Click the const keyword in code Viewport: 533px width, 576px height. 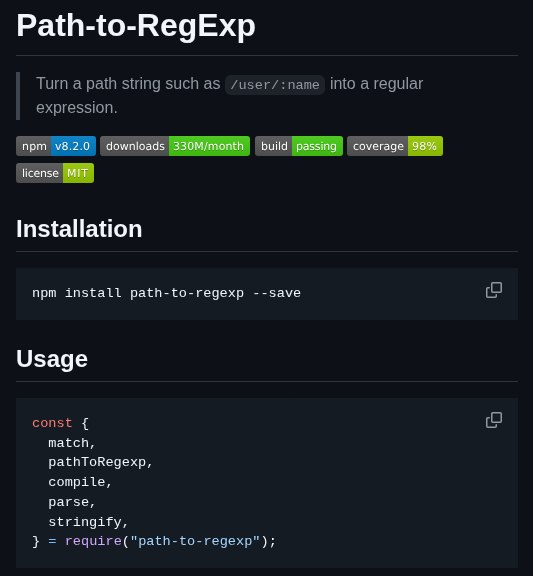(x=52, y=423)
